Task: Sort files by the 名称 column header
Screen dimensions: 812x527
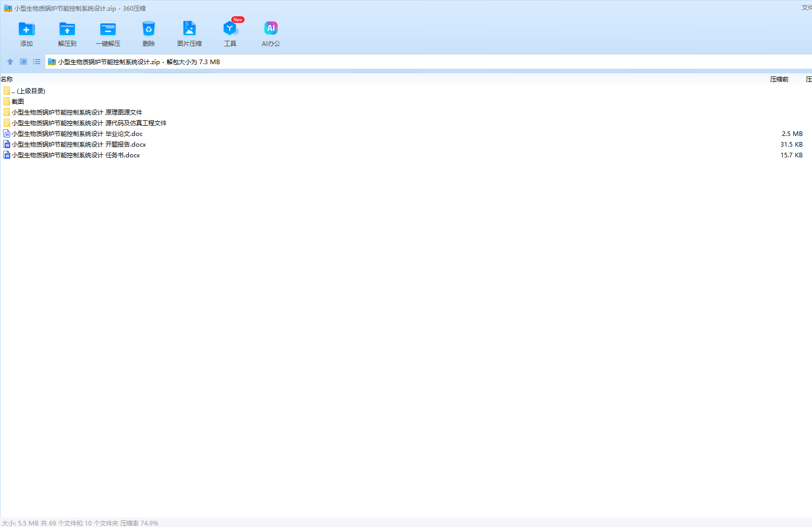Action: [7, 79]
